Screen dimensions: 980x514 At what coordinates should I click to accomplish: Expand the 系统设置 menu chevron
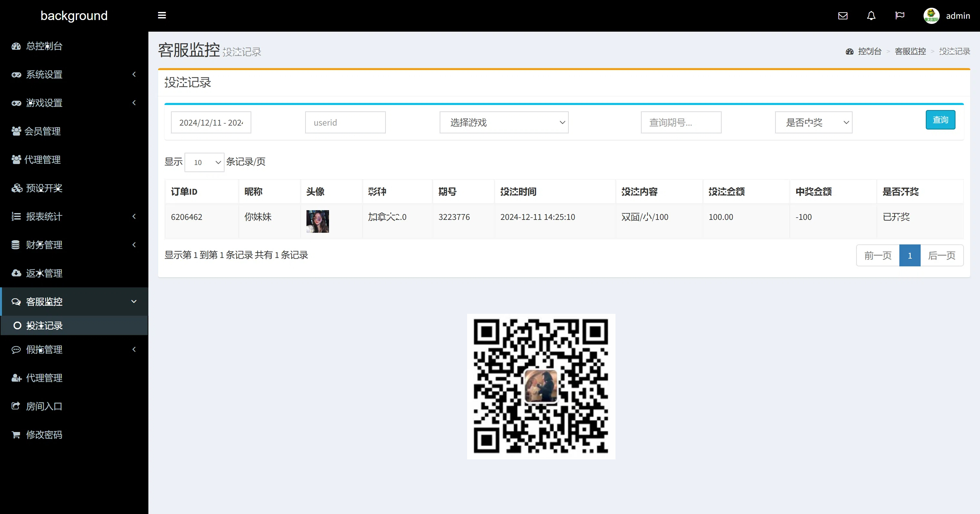tap(134, 74)
